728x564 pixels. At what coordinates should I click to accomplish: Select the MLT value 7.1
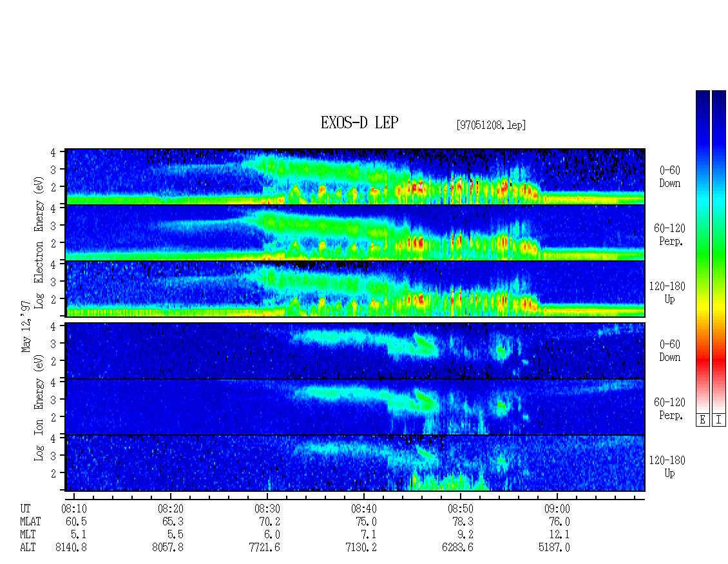(x=369, y=535)
